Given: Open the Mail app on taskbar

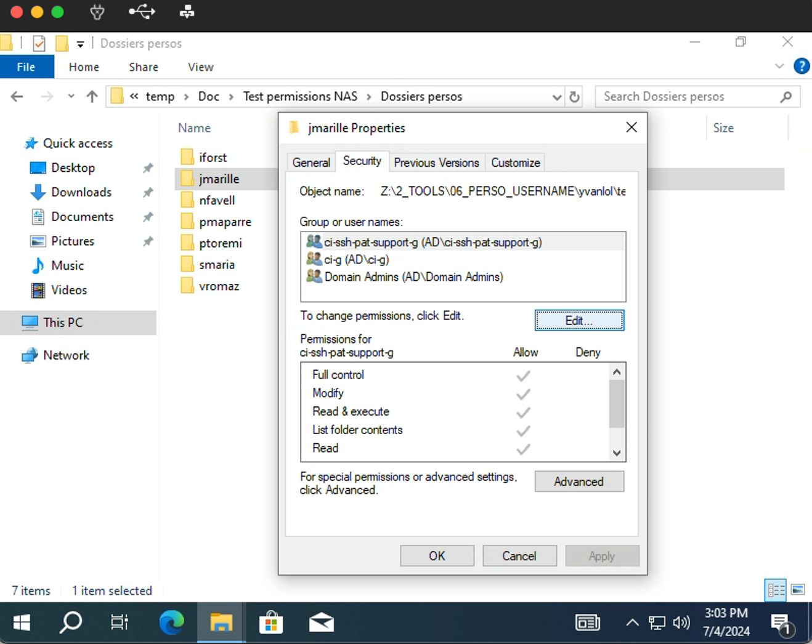Looking at the screenshot, I should coord(321,623).
